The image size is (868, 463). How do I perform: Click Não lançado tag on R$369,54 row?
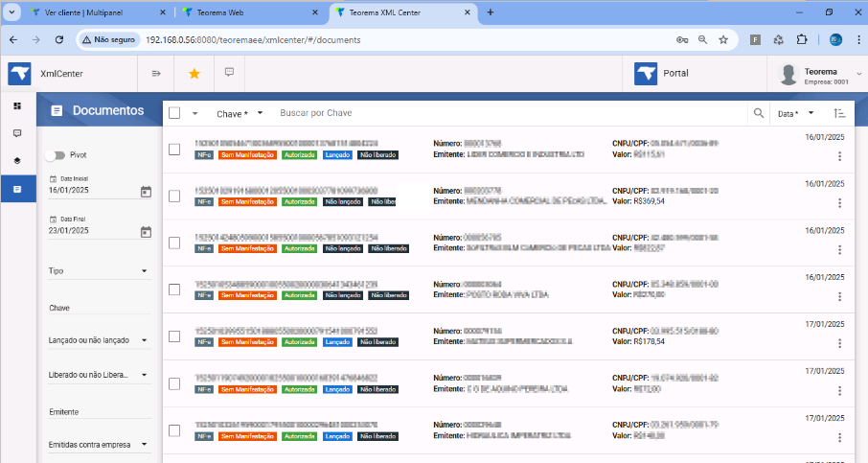pyautogui.click(x=343, y=201)
